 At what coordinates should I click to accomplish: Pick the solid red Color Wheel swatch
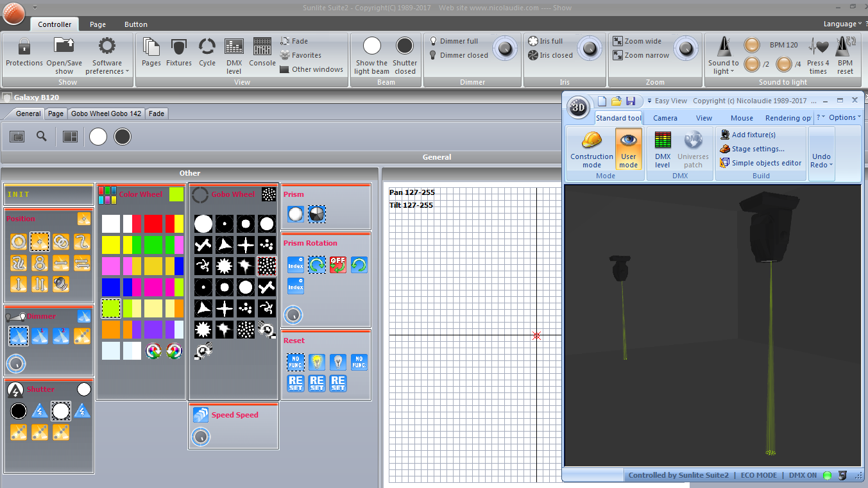point(153,223)
